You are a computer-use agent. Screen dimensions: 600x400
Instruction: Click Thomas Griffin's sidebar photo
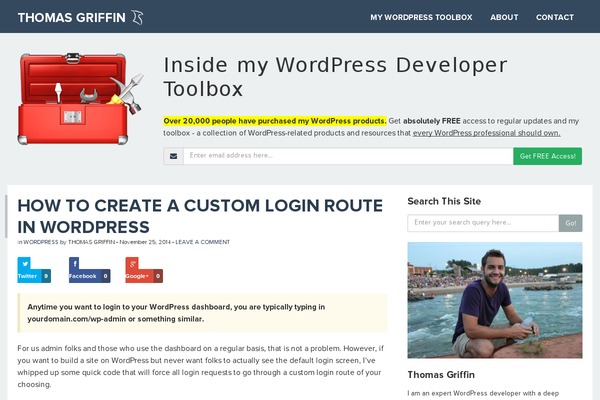[495, 300]
